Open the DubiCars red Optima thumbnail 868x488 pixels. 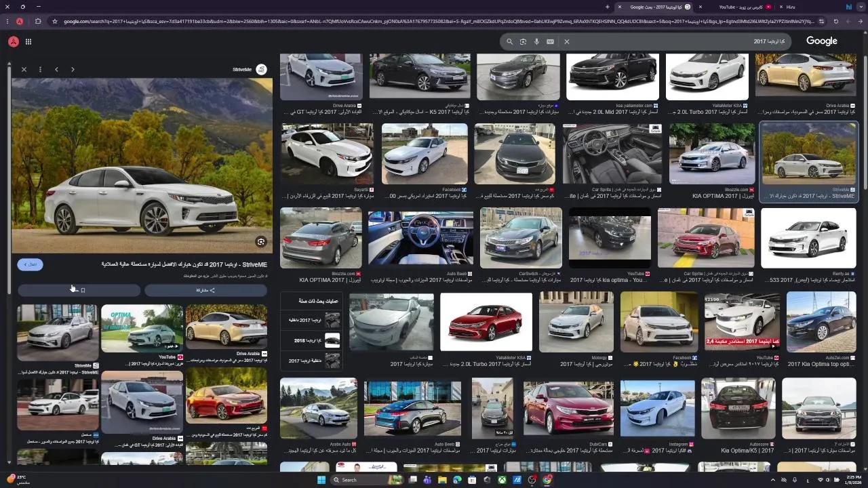(x=568, y=408)
